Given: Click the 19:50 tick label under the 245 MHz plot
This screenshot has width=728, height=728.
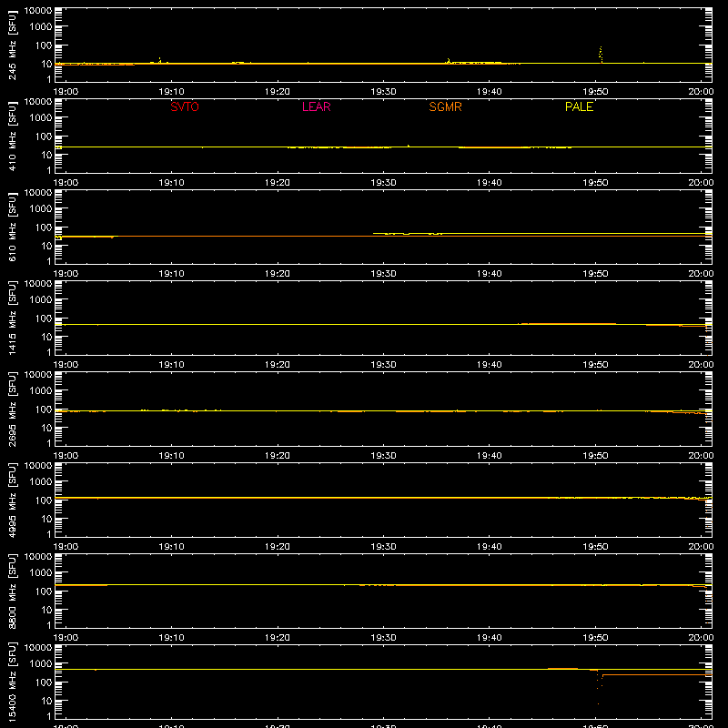Looking at the screenshot, I should tap(595, 92).
